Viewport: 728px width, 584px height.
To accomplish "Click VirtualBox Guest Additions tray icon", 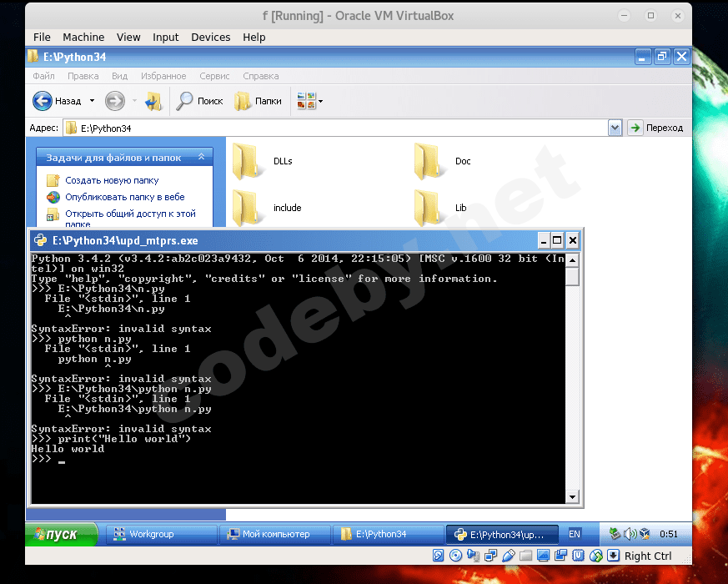I will [x=645, y=534].
